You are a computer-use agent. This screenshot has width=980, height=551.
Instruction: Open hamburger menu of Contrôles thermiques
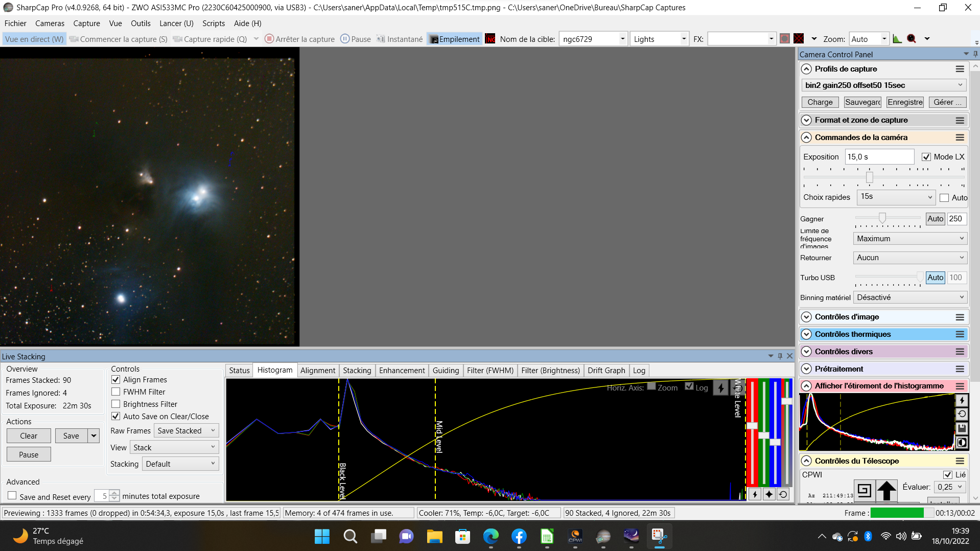(x=960, y=334)
